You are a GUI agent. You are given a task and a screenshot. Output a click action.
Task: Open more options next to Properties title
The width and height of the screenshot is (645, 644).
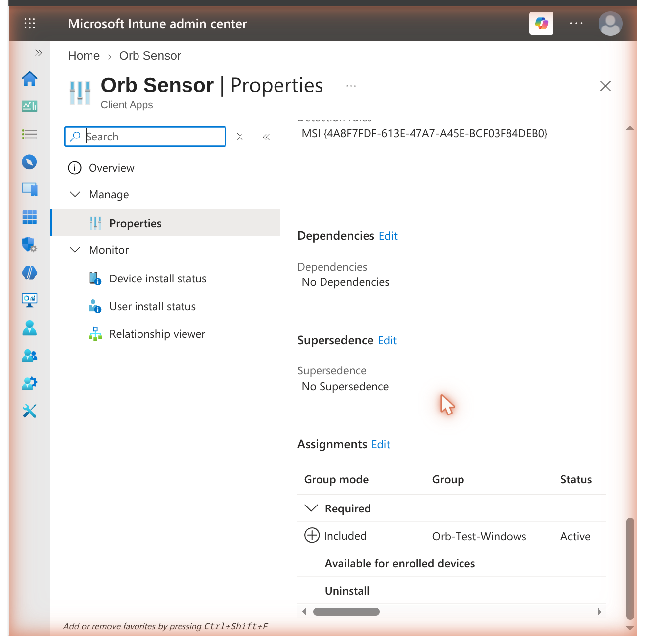tap(351, 86)
